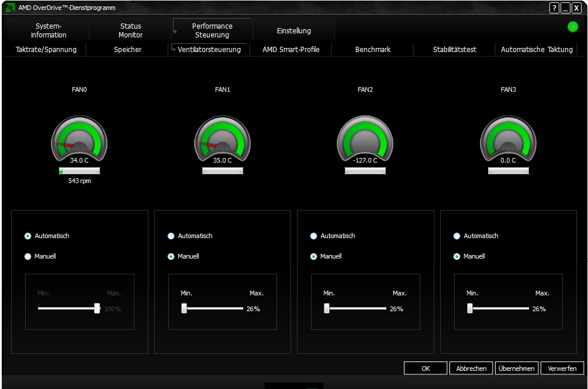Viewport: 588px width, 389px height.
Task: Click the FAN1 speed slider handle
Action: pos(184,308)
